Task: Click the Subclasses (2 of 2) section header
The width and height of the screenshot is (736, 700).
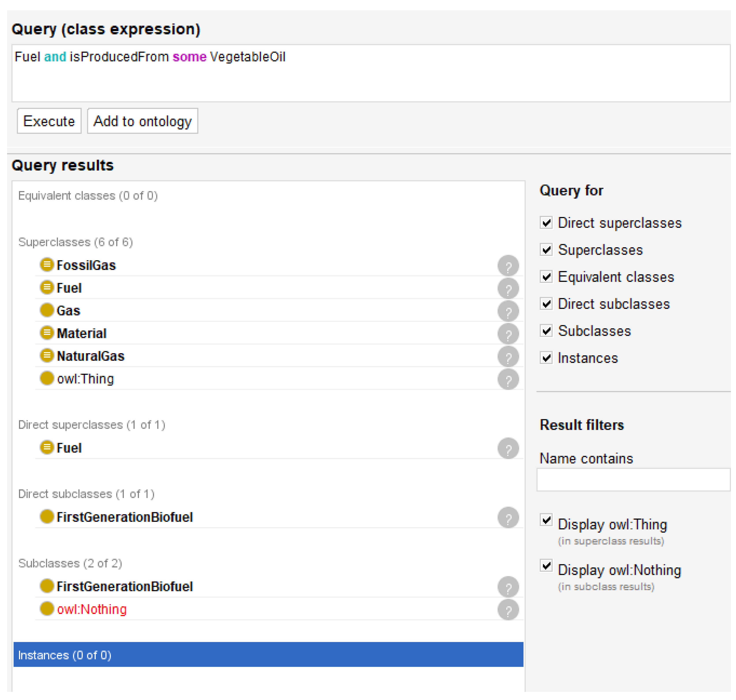Action: 70,563
